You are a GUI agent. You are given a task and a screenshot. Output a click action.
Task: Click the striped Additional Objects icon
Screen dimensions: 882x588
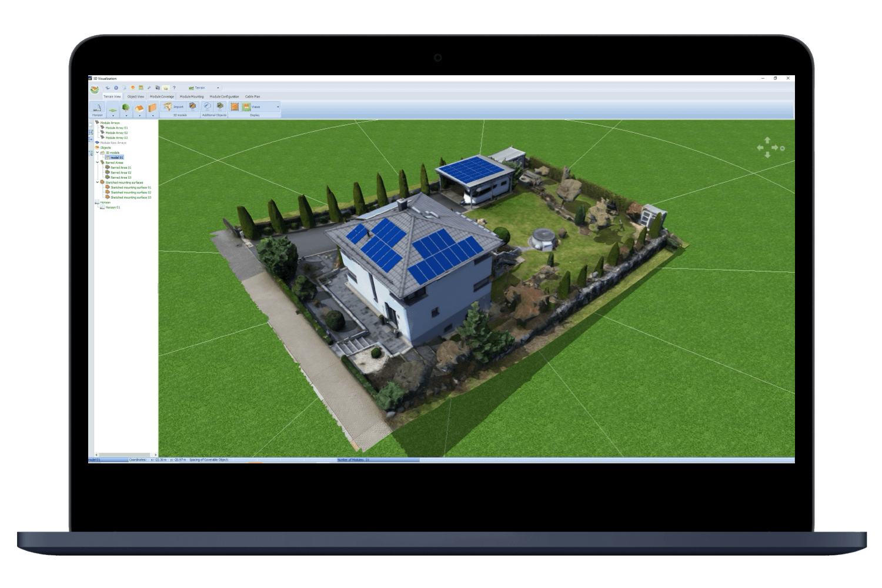(220, 106)
